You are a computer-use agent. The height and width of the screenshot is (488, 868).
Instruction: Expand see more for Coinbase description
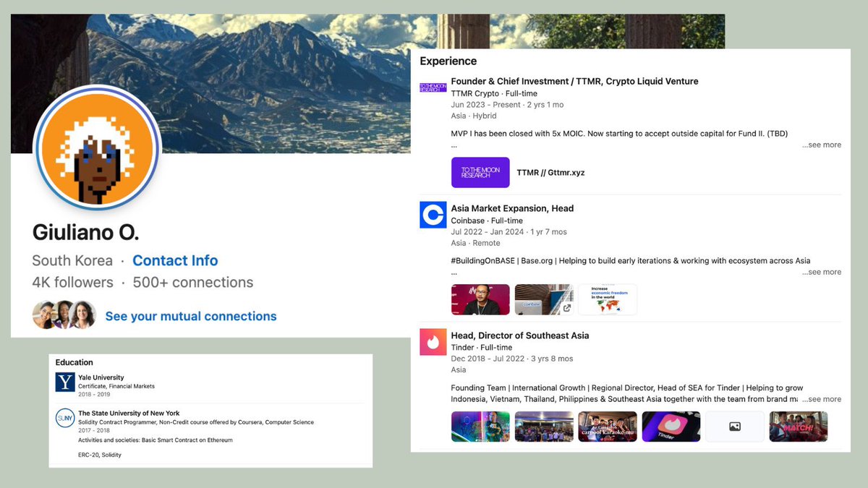(821, 272)
